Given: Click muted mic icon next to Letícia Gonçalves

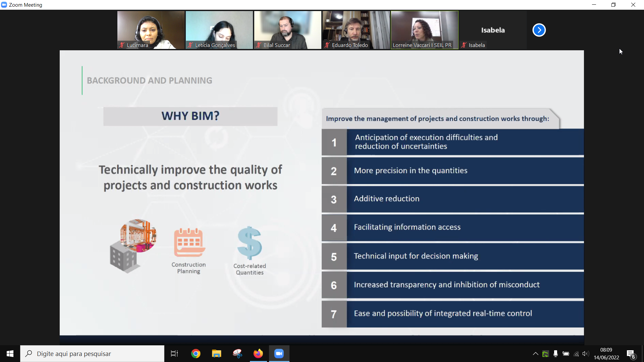Looking at the screenshot, I should [x=191, y=45].
